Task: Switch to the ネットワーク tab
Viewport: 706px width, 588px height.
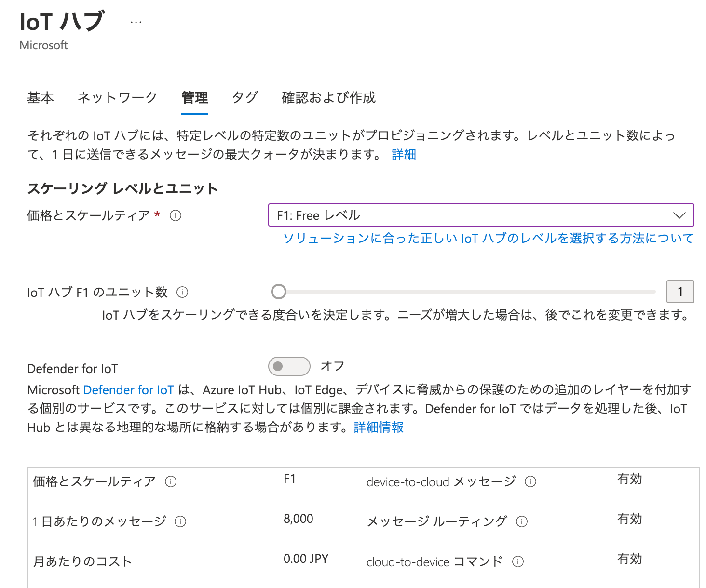Action: coord(118,98)
